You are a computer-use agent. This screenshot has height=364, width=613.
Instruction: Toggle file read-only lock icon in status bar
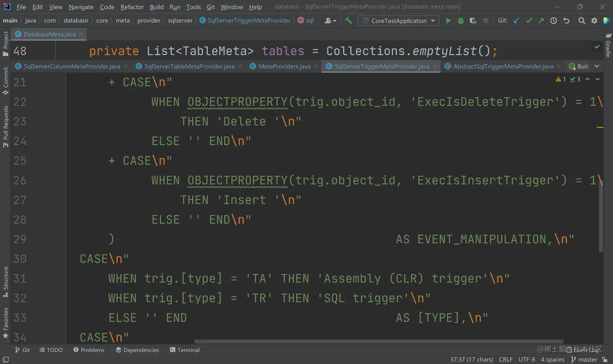click(x=605, y=360)
